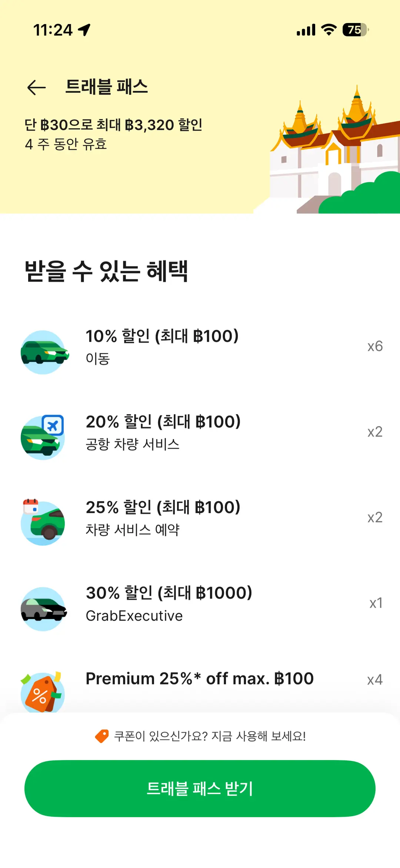
Task: Tap the orange Premium percent tag icon
Action: 42,692
